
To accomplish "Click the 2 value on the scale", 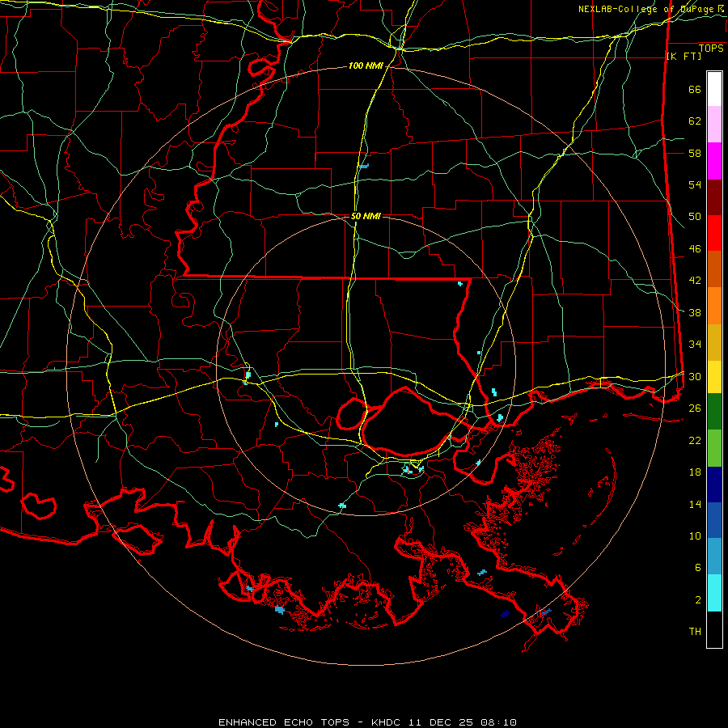I will (x=698, y=600).
